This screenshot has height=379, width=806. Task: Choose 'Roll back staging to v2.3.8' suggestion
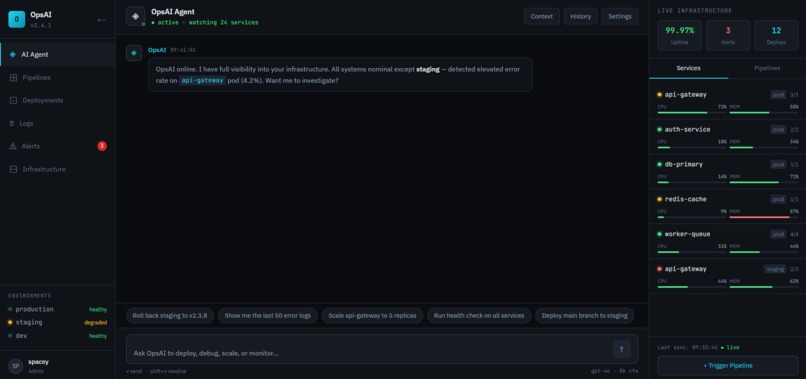[x=170, y=316]
